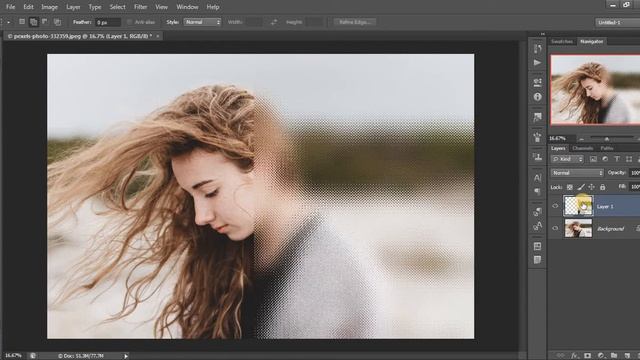Select the Navigator tab

click(592, 42)
